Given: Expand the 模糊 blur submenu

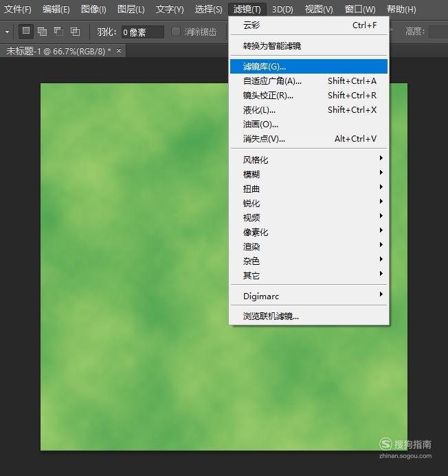Looking at the screenshot, I should (309, 174).
